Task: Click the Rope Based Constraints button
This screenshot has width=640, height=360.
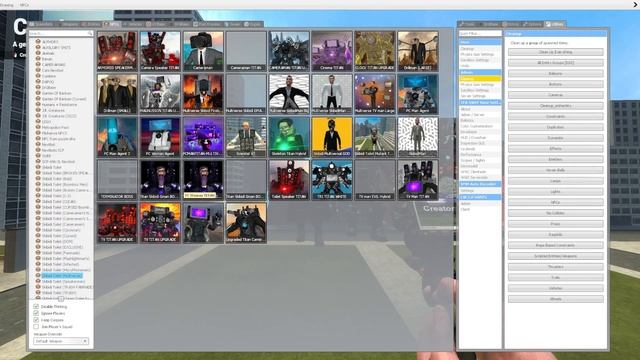Action: coord(556,245)
